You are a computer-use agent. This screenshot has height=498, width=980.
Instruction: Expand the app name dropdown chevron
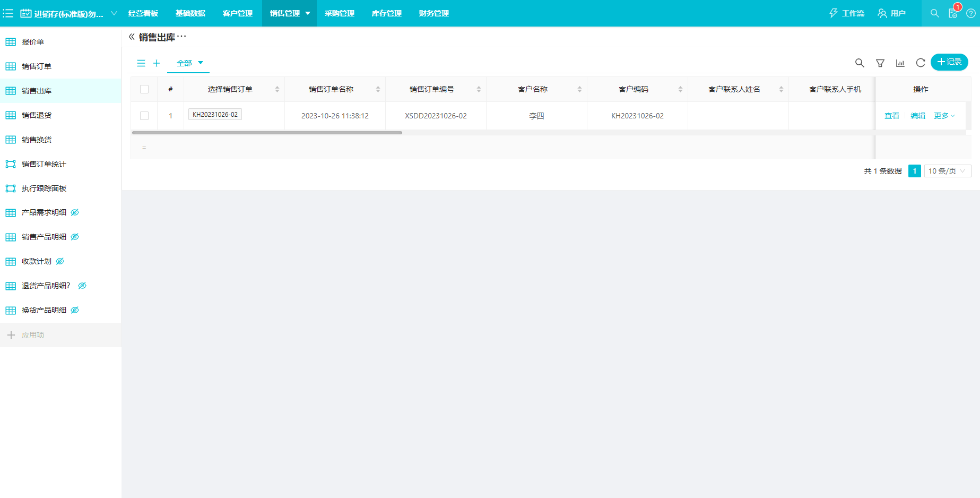(114, 13)
